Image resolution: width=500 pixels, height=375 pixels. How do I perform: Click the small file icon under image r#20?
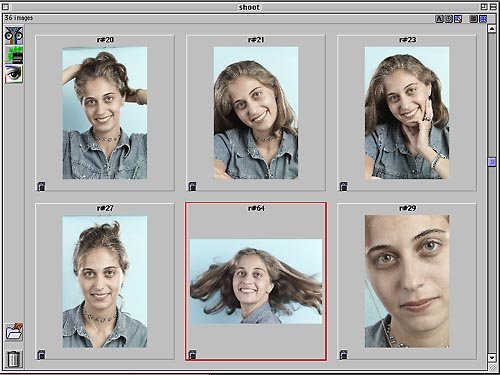(41, 186)
